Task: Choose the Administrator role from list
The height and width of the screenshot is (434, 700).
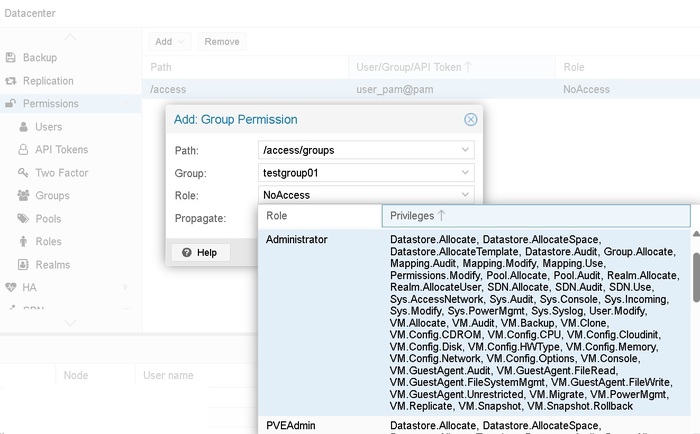Action: tap(297, 240)
